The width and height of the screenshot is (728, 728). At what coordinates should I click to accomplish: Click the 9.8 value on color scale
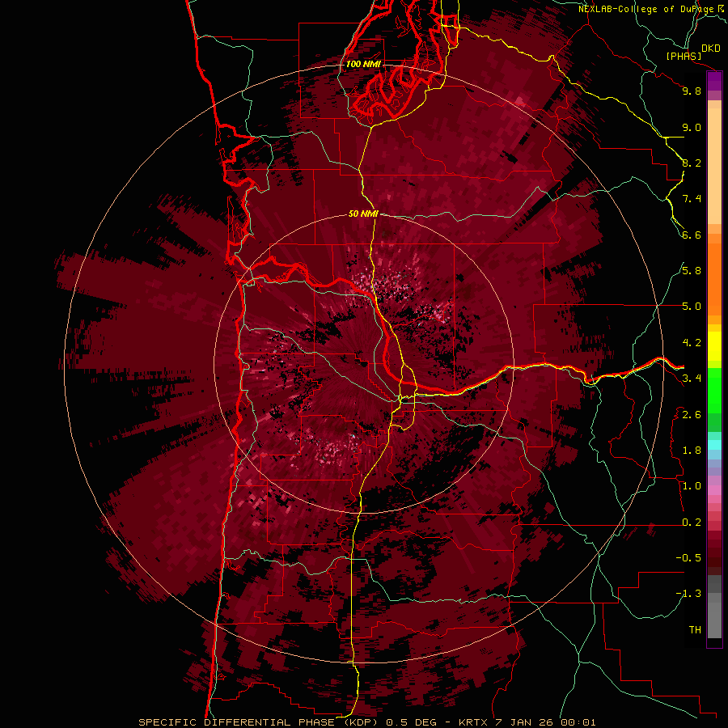pyautogui.click(x=692, y=91)
